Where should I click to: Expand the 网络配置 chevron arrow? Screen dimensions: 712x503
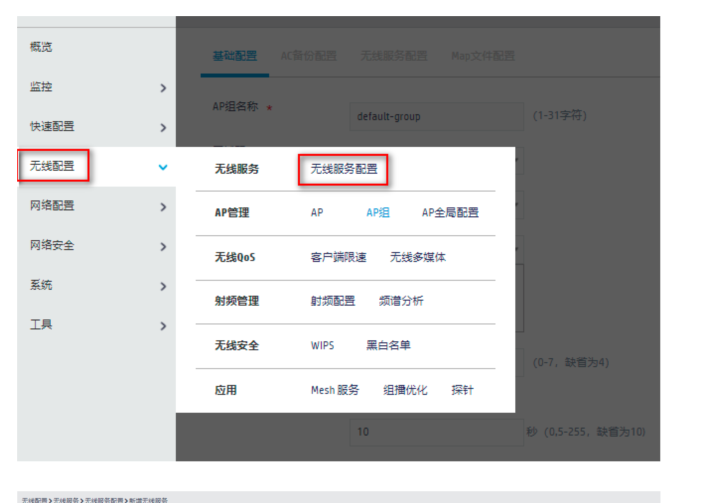coord(163,207)
